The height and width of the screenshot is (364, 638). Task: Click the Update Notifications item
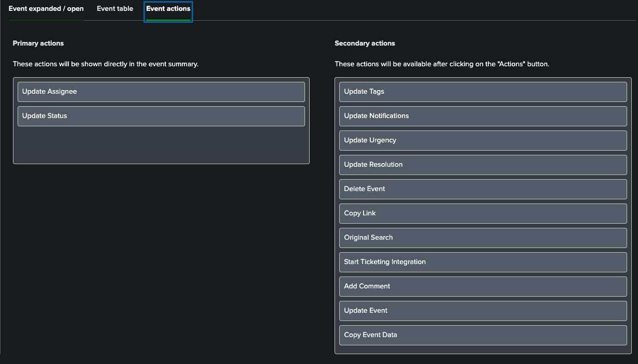[x=483, y=116]
